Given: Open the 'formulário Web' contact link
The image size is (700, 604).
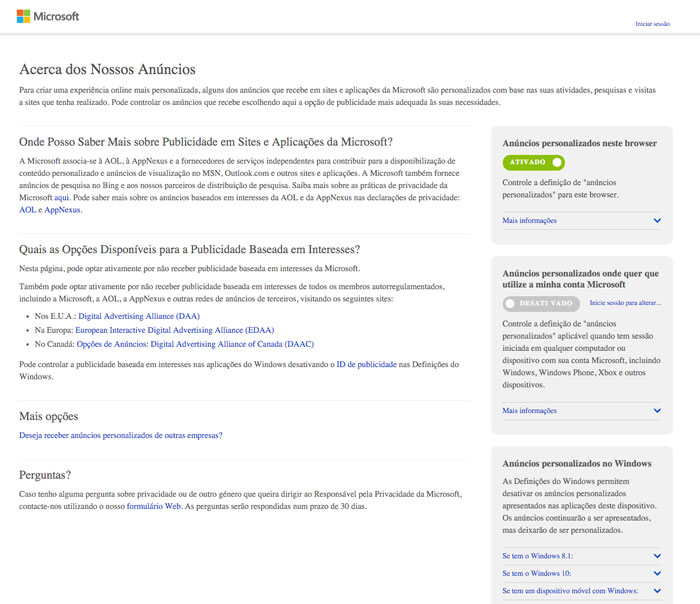Looking at the screenshot, I should (x=154, y=506).
